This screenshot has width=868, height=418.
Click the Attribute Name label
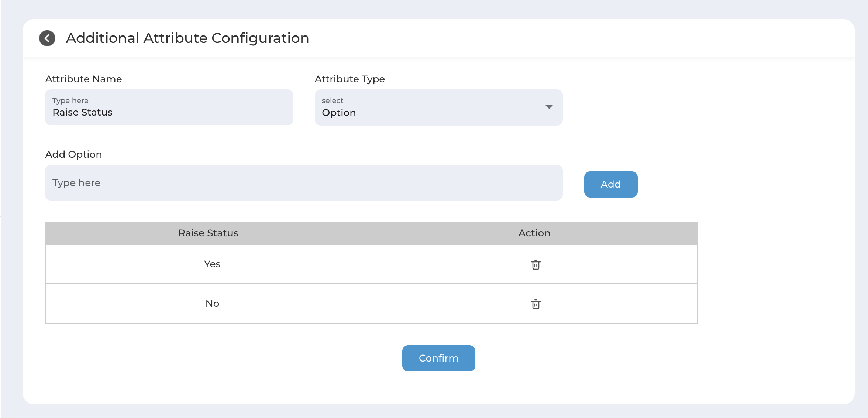[x=83, y=79]
